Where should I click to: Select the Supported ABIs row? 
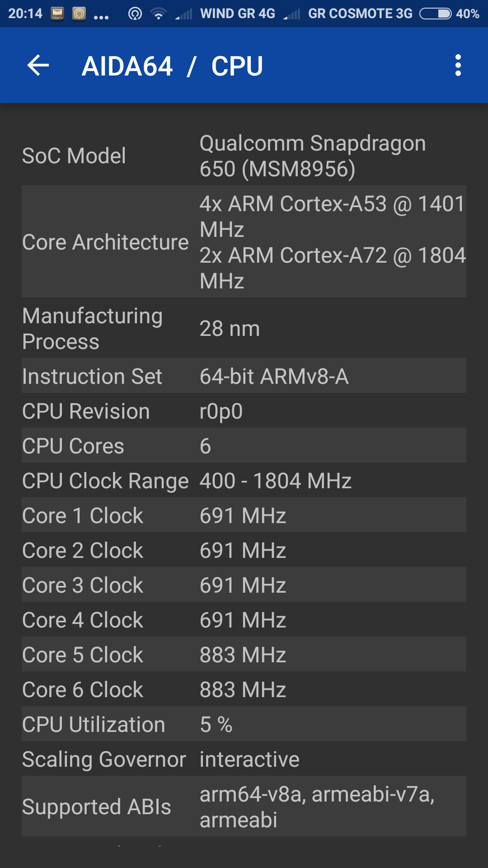[x=244, y=807]
